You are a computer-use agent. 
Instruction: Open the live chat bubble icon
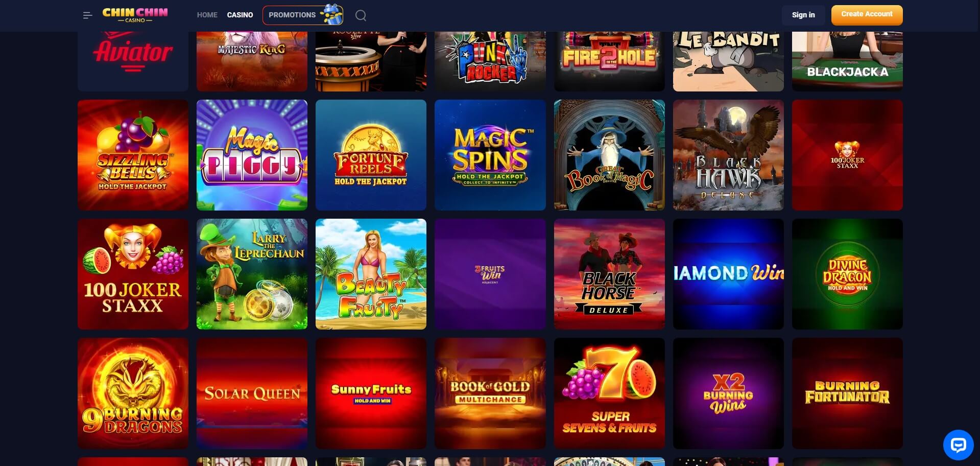[x=958, y=445]
